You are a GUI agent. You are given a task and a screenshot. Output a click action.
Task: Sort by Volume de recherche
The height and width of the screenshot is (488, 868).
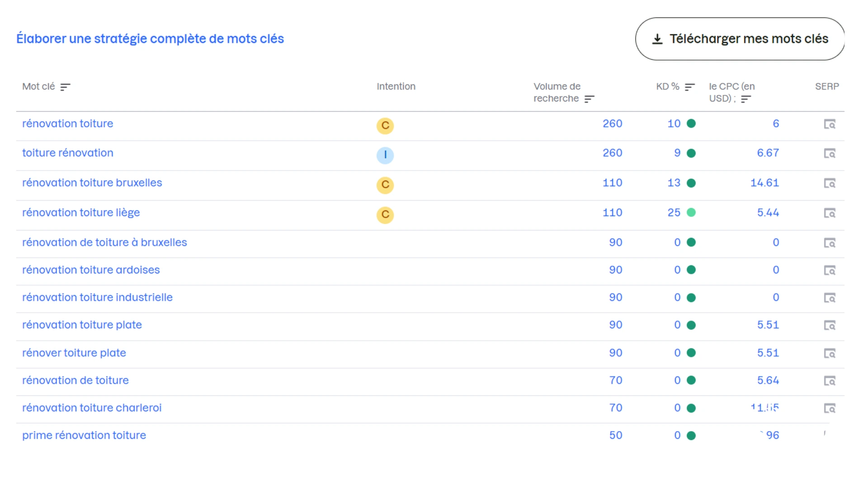589,99
